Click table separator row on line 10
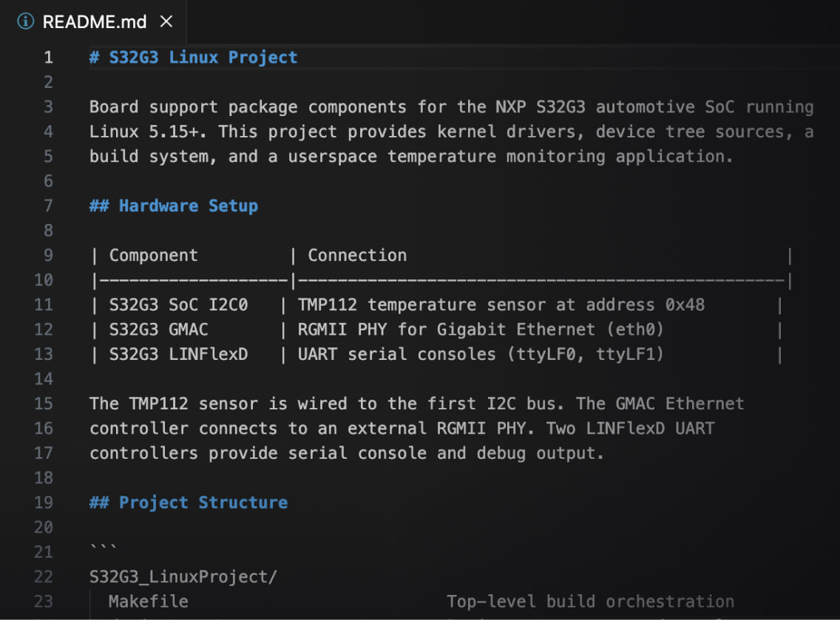Image resolution: width=840 pixels, height=620 pixels. point(441,280)
